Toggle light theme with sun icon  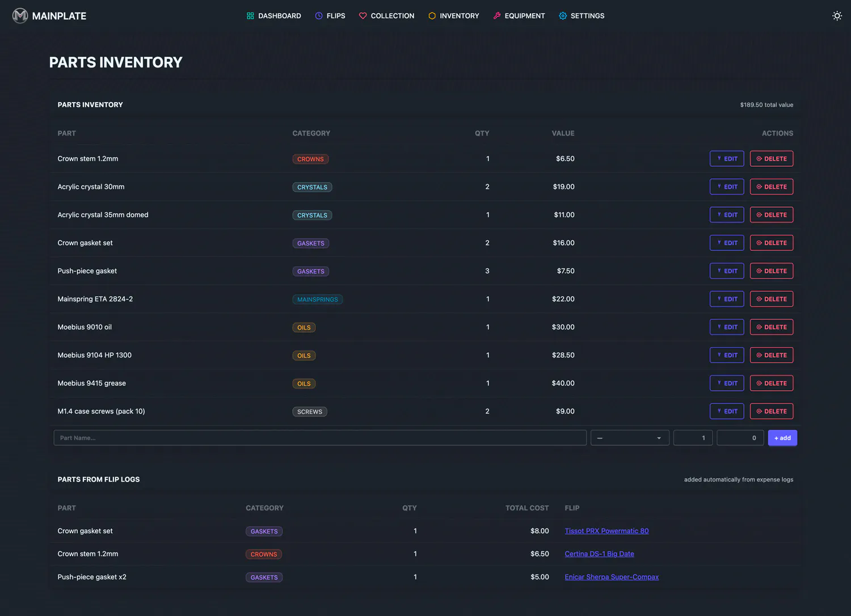(x=837, y=16)
